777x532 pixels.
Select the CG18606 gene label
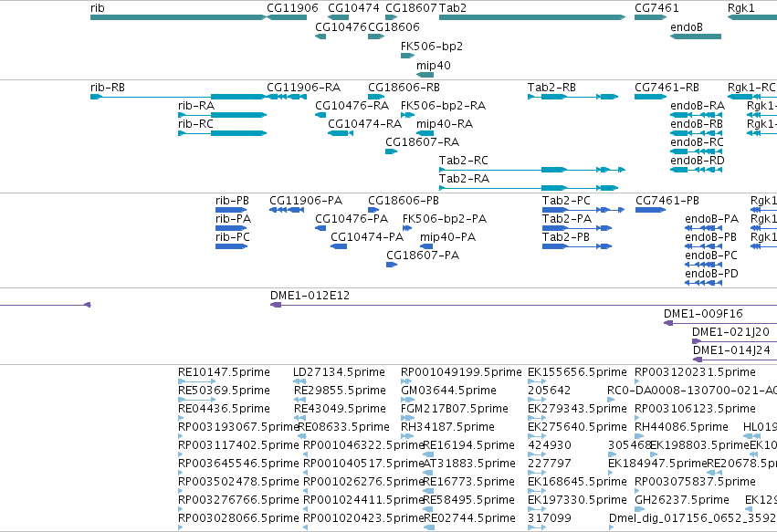tap(394, 27)
